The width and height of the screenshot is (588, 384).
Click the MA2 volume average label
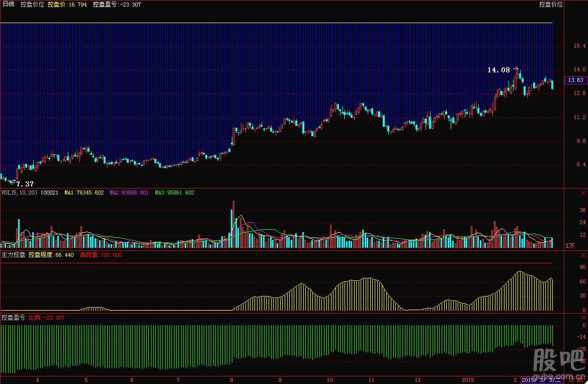(129, 193)
